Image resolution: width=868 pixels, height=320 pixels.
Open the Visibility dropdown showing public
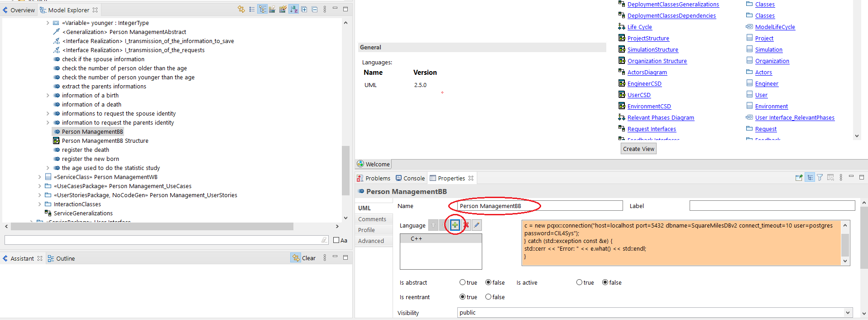pos(655,312)
